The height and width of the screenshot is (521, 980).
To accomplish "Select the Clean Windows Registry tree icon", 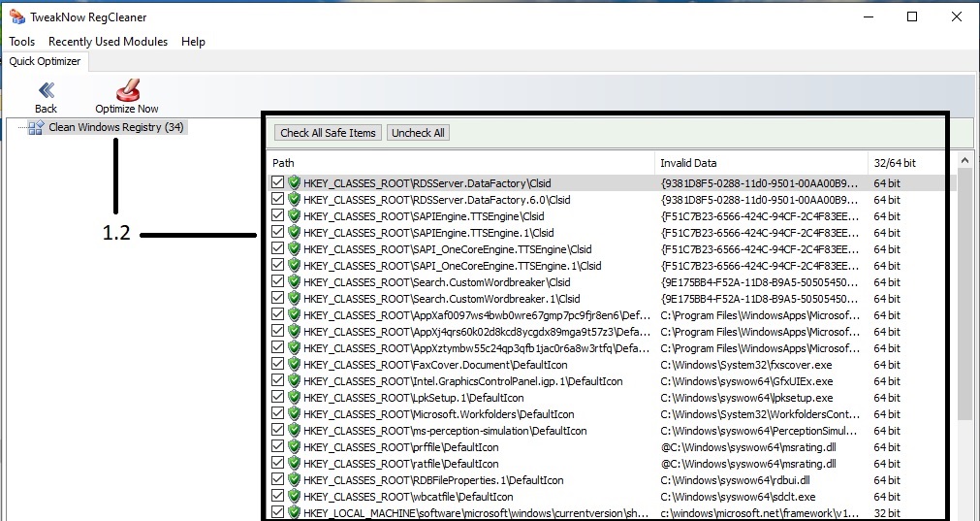I will [x=36, y=128].
